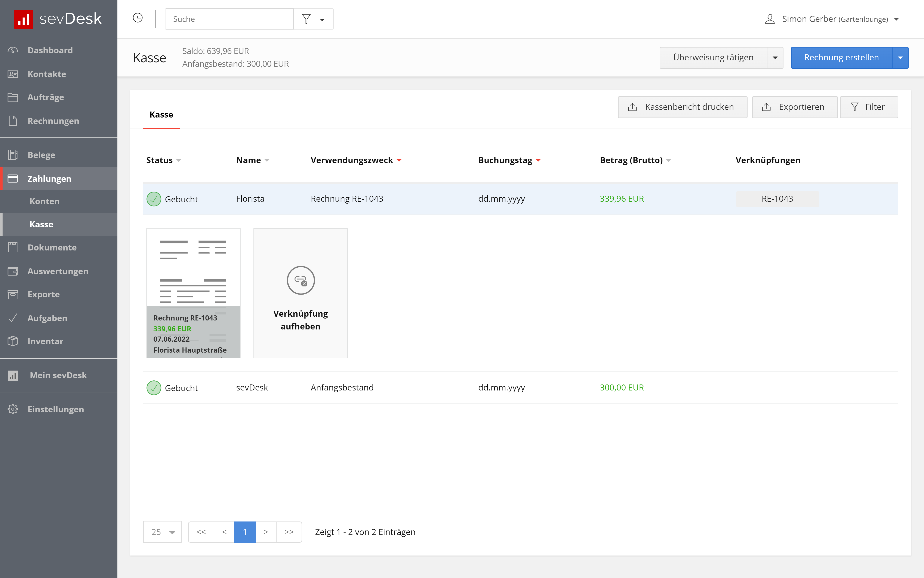Click the search filter funnel icon
The image size is (924, 578).
(x=306, y=19)
